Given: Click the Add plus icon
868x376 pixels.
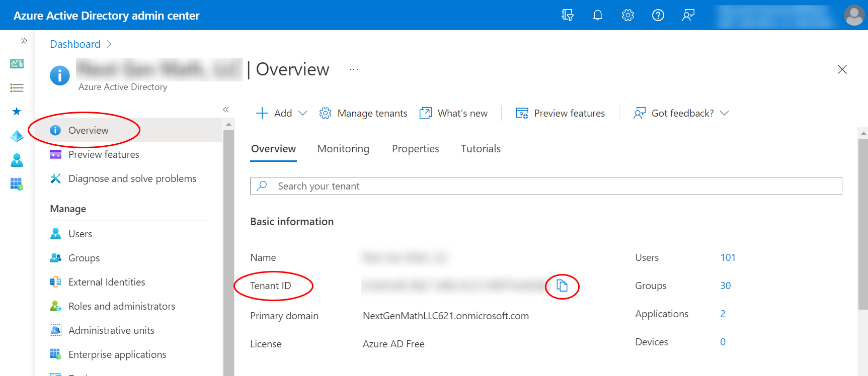Looking at the screenshot, I should tap(262, 113).
